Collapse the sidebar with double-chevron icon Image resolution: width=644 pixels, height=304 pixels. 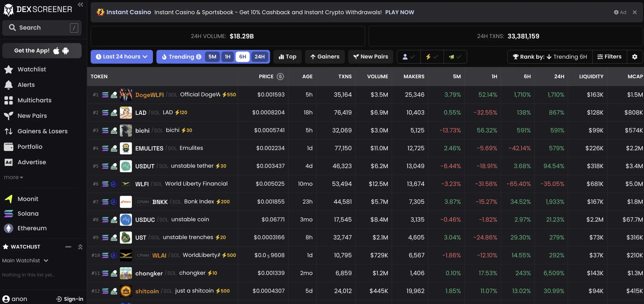pyautogui.click(x=80, y=5)
